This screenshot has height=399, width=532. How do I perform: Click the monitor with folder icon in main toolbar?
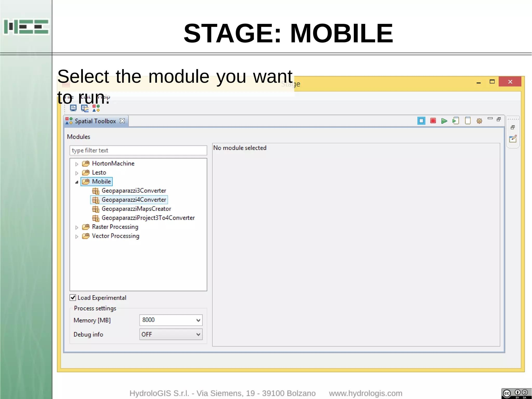[85, 108]
